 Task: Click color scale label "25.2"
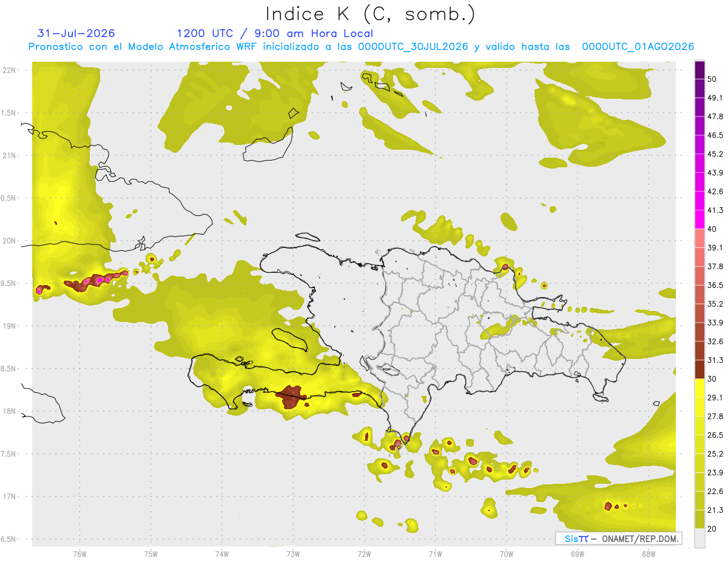[715, 454]
